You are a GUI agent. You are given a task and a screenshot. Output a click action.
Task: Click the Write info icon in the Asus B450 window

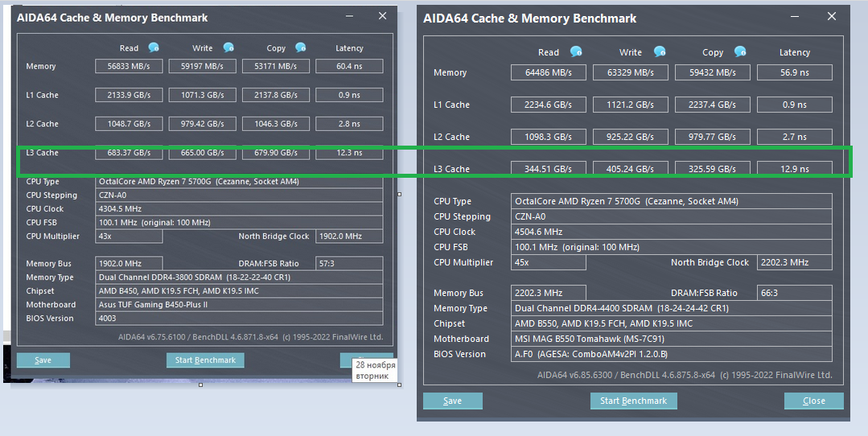click(228, 47)
